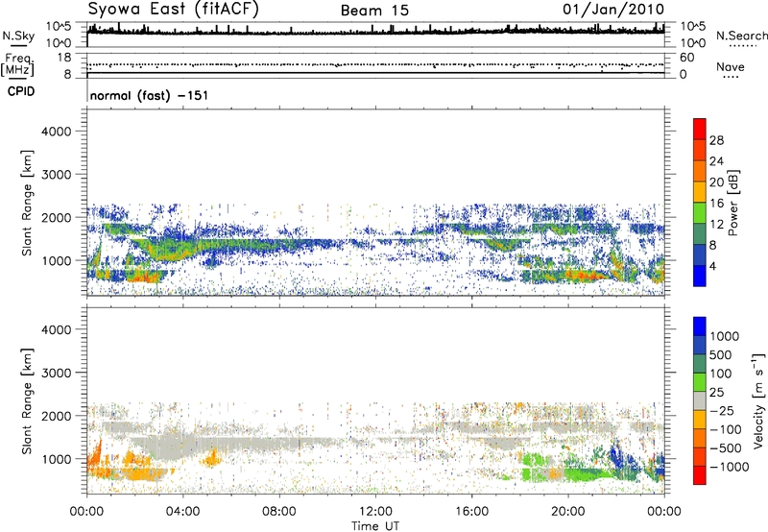Click the orange velocity streak just after 00:00
This screenshot has height=532, width=768.
coord(95,455)
